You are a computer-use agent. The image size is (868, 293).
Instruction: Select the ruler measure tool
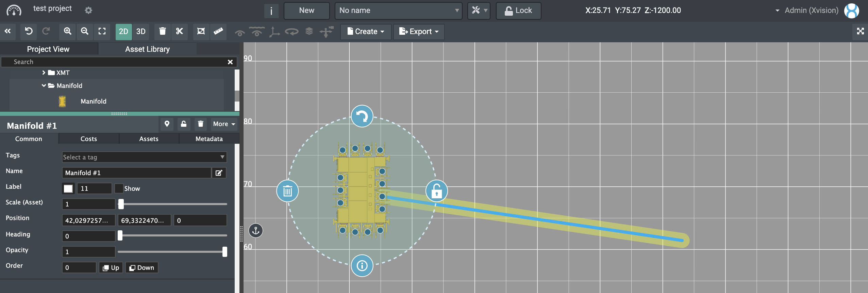[218, 31]
